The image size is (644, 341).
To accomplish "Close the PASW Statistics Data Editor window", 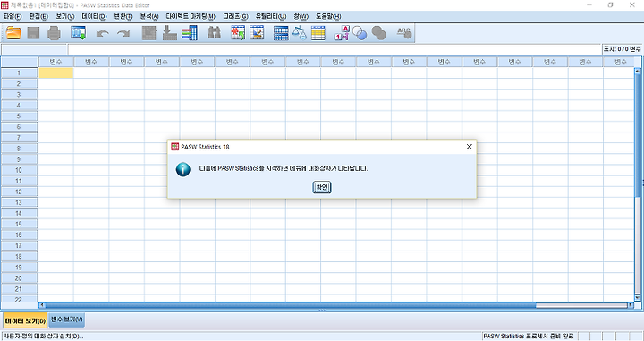I will coord(631,5).
